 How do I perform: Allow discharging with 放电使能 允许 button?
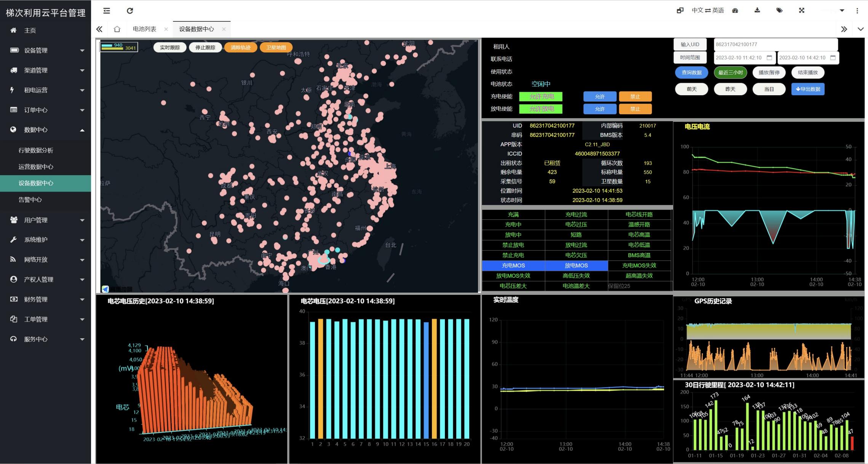600,109
